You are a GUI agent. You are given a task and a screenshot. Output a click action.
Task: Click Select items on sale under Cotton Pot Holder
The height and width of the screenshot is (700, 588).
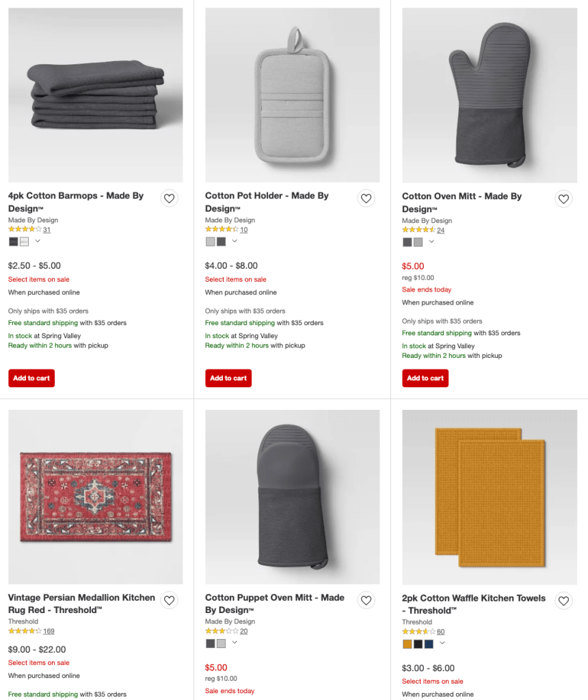coord(235,279)
